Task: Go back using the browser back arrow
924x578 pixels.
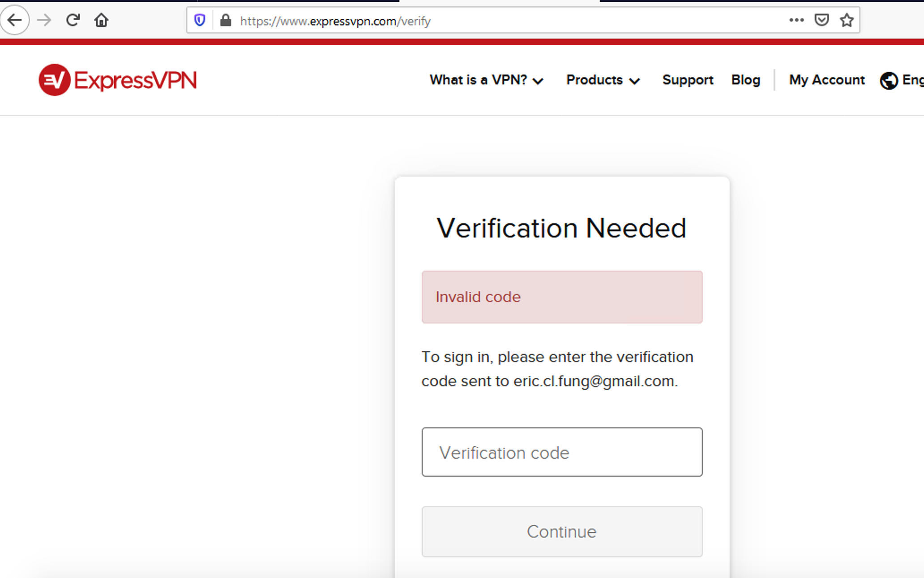Action: pos(14,20)
